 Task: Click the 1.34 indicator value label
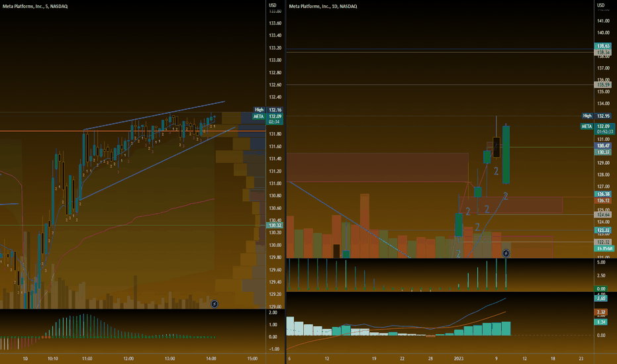point(601,322)
